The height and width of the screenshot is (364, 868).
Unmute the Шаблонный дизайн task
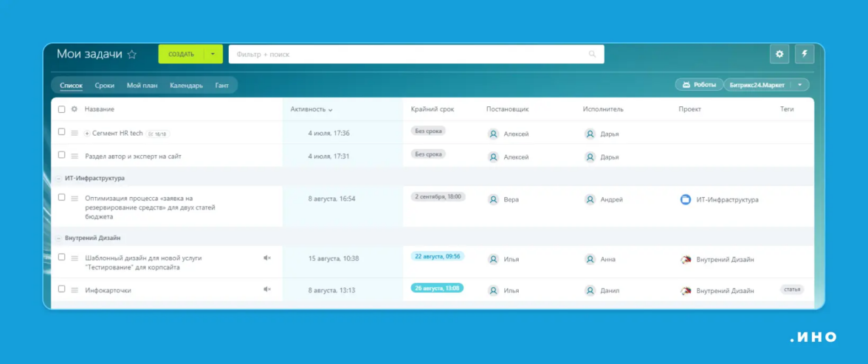(267, 258)
